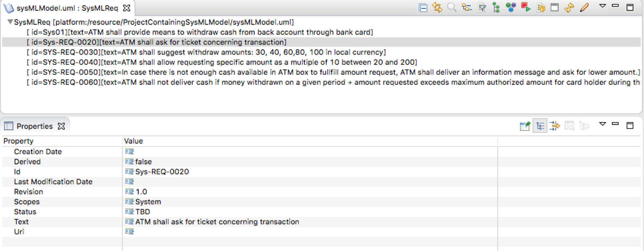Click the Collapse All icon in editor toolbar
Viewport: 644px width, 251px height.
tap(423, 7)
